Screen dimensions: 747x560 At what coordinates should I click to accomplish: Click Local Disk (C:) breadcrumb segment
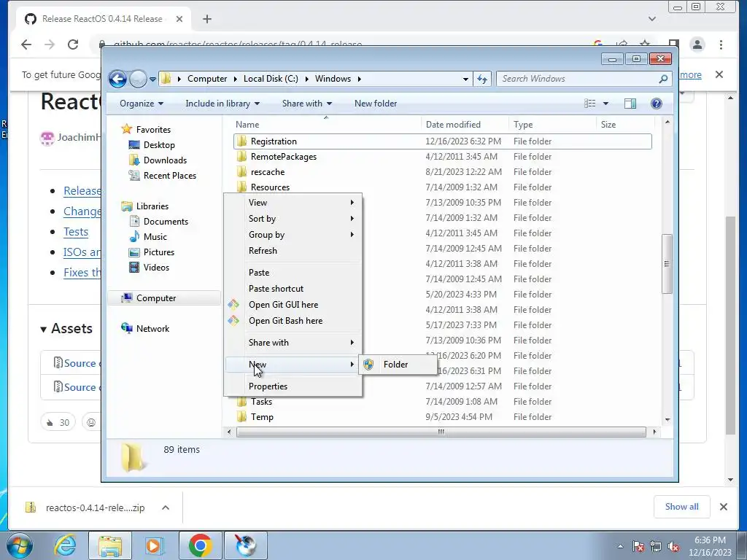tap(271, 79)
